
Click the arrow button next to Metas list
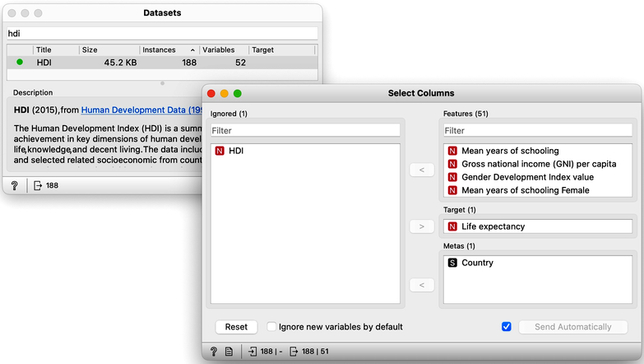(x=422, y=285)
